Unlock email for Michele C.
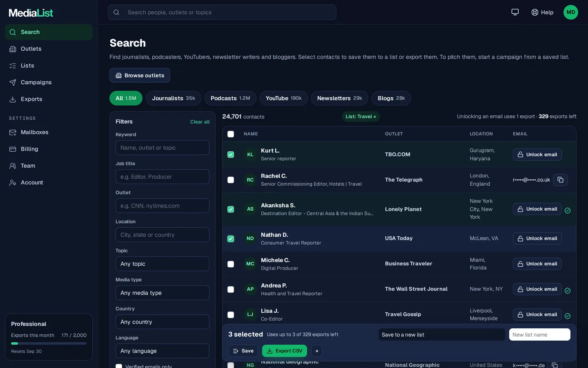The image size is (588, 368). [537, 264]
